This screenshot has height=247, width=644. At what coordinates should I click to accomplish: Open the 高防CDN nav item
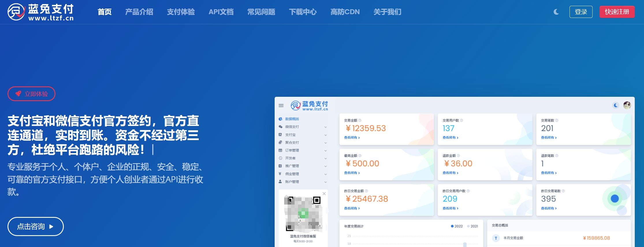point(345,12)
